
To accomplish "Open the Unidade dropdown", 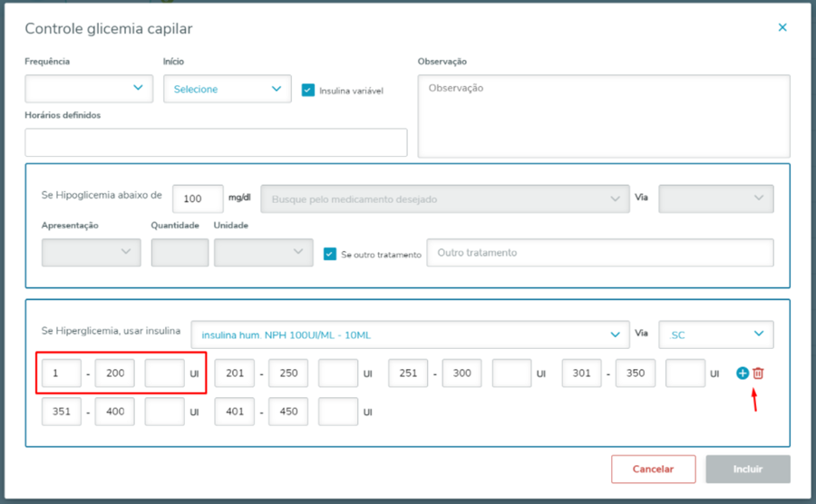I will (x=263, y=252).
